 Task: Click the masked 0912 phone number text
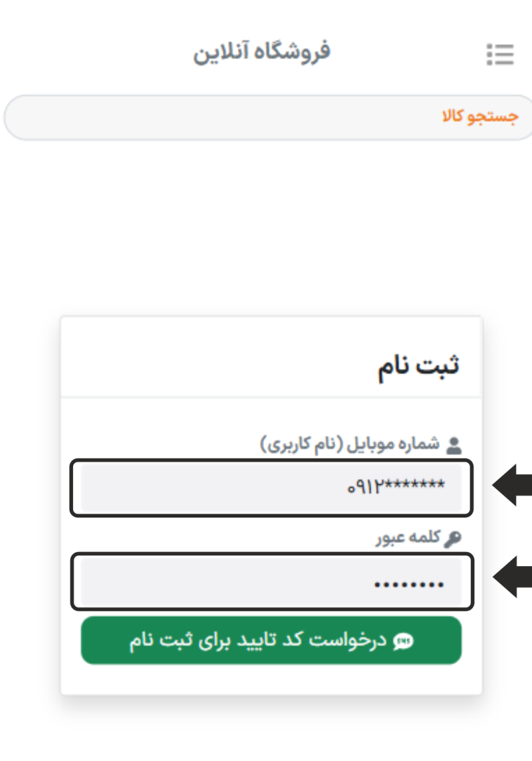(x=396, y=488)
